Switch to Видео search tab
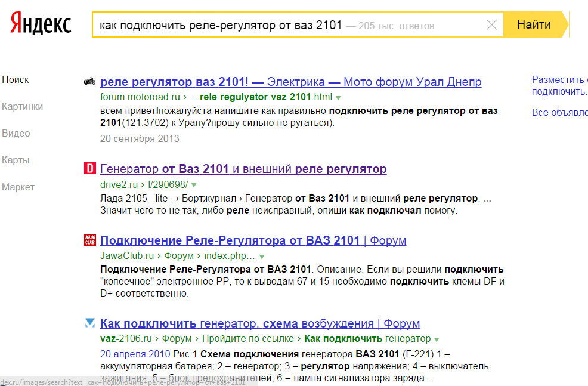Screen dimensions: 588x386 pyautogui.click(x=16, y=133)
